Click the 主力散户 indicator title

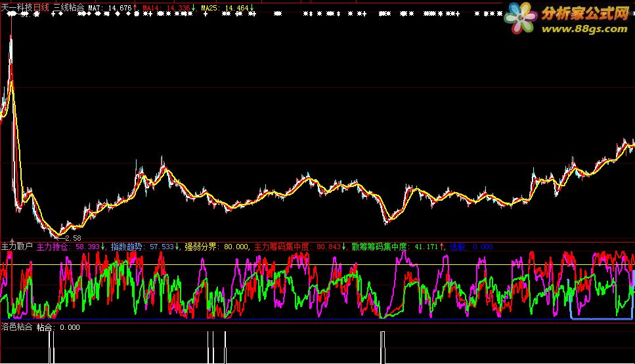17,247
